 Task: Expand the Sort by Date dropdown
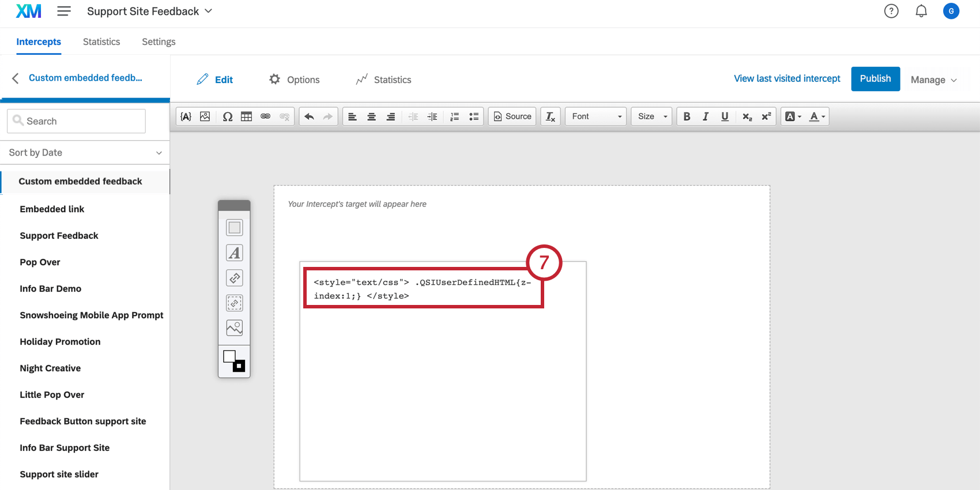85,153
